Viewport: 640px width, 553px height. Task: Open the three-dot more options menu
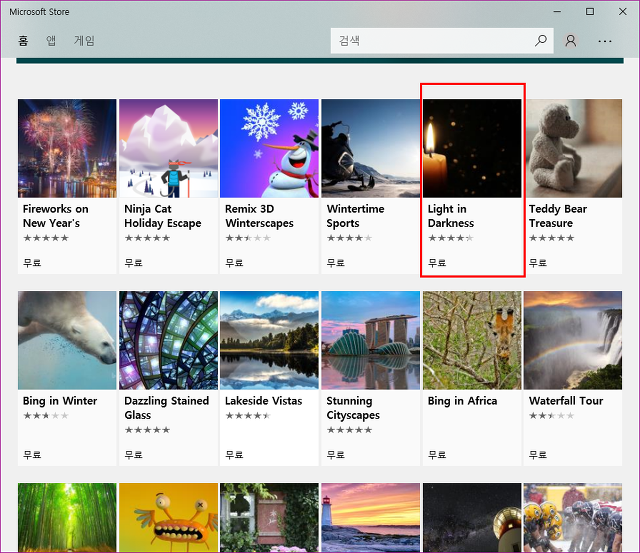click(x=604, y=41)
